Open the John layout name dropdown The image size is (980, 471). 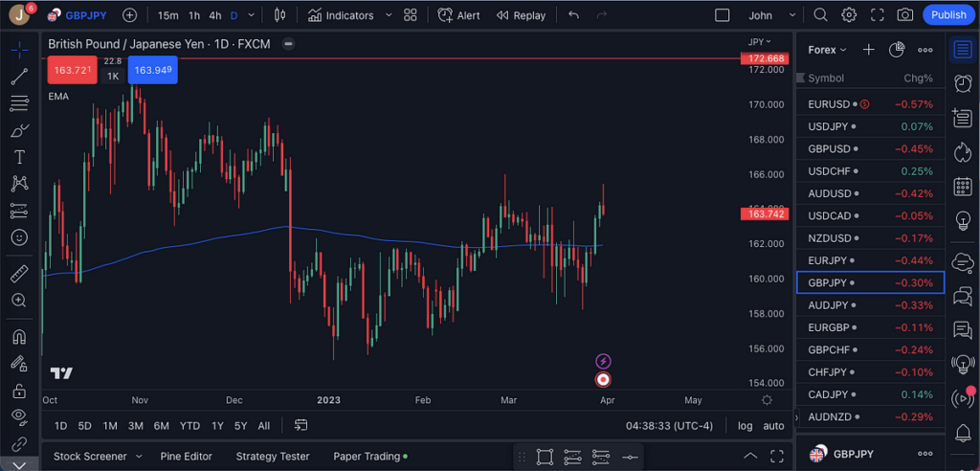770,15
